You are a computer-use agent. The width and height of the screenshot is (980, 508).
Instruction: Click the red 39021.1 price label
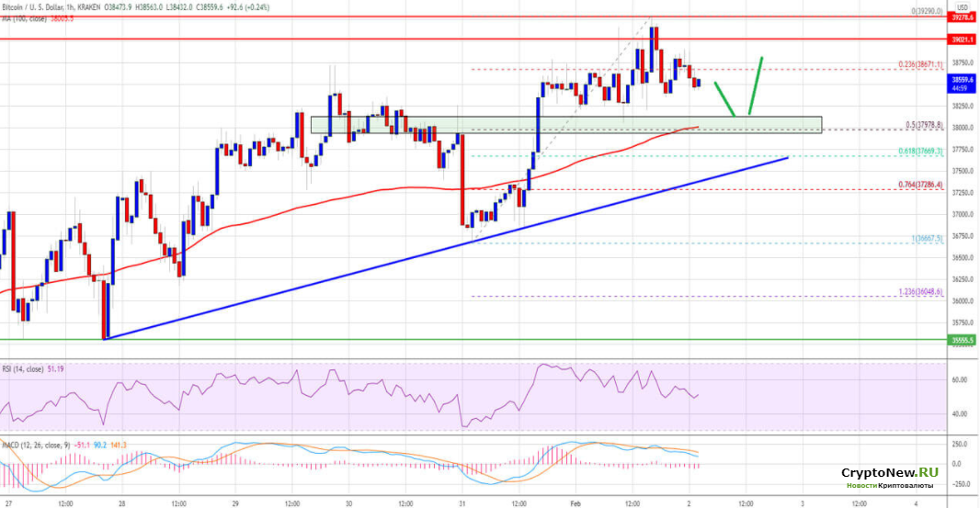tap(963, 40)
